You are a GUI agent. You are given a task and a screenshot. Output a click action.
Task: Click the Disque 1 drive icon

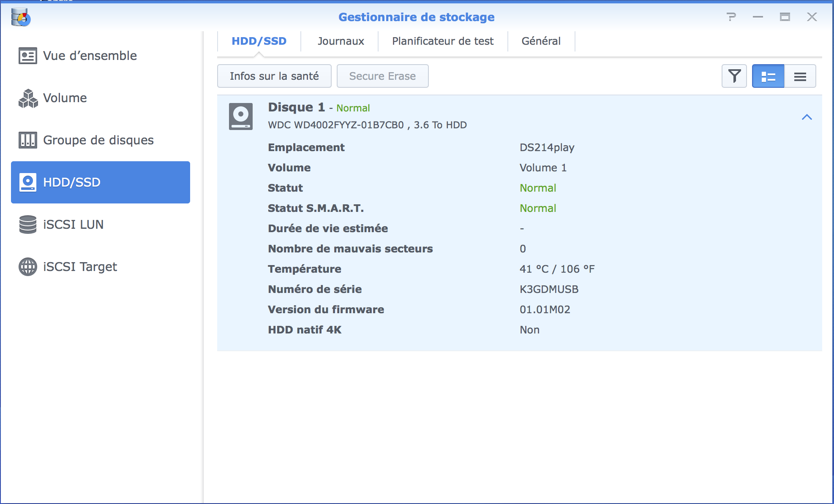click(x=241, y=116)
